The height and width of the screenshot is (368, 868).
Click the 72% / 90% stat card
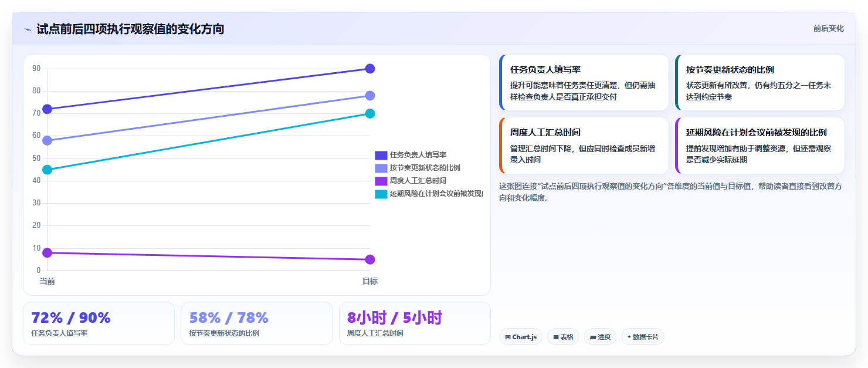[x=99, y=323]
